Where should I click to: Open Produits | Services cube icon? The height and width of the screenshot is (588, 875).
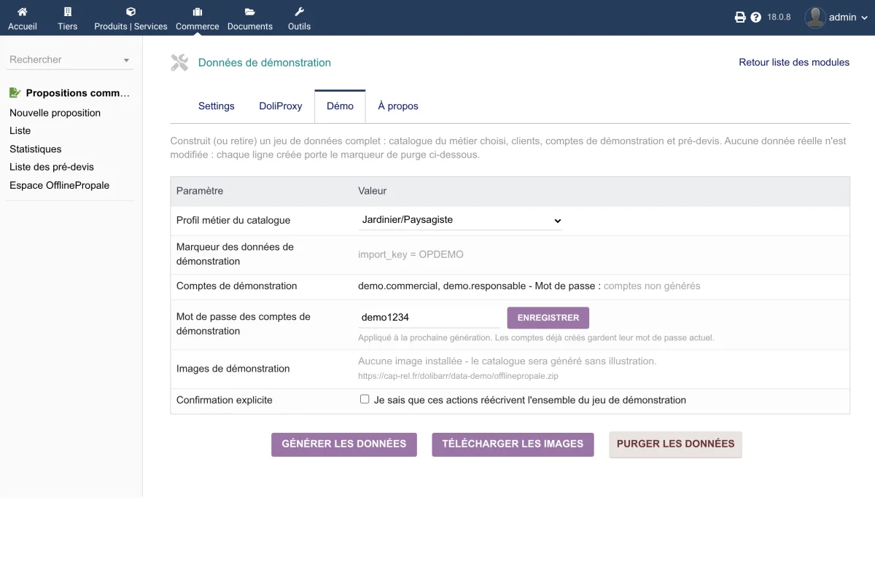[x=131, y=12]
